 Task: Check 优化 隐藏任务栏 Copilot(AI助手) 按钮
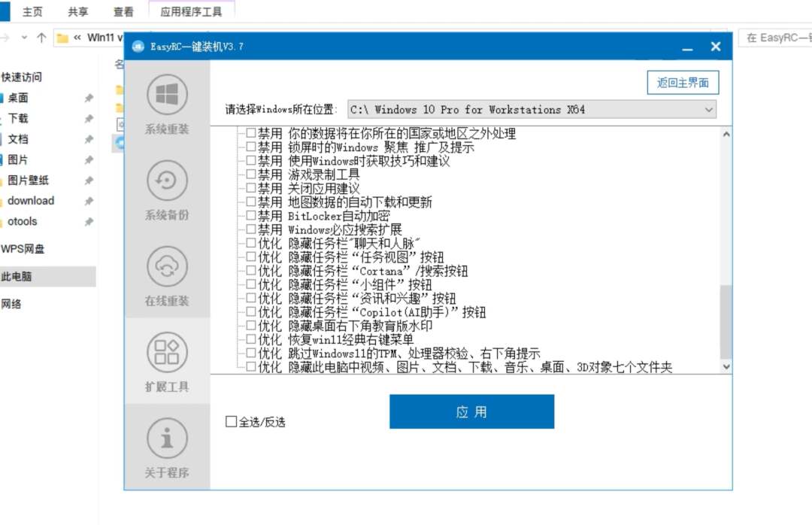[250, 311]
